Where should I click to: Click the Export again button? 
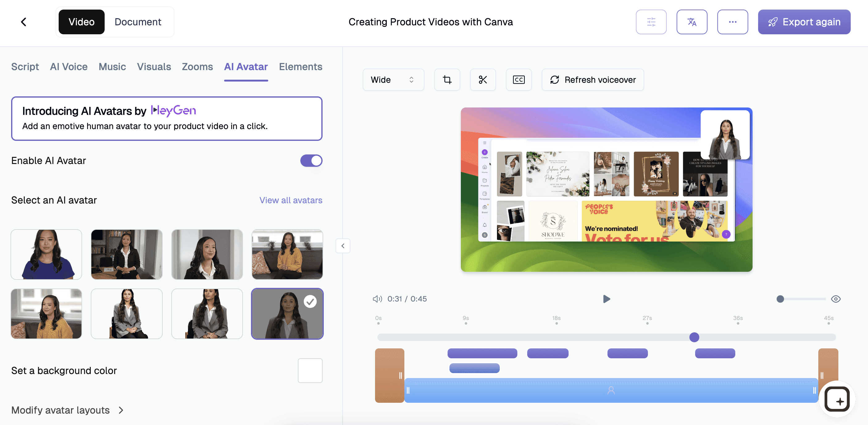click(x=804, y=22)
